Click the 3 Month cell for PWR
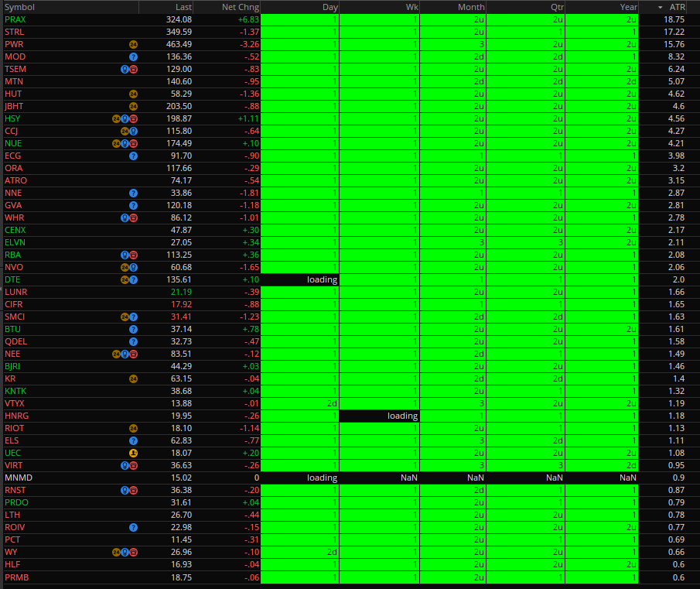This screenshot has height=589, width=700. coord(452,44)
